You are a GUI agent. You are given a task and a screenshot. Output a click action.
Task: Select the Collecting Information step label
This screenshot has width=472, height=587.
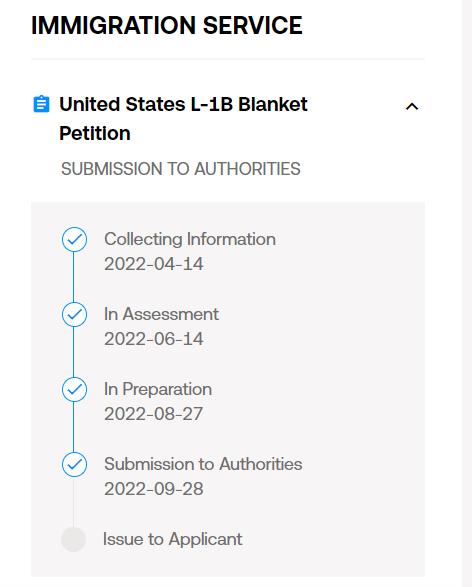190,239
